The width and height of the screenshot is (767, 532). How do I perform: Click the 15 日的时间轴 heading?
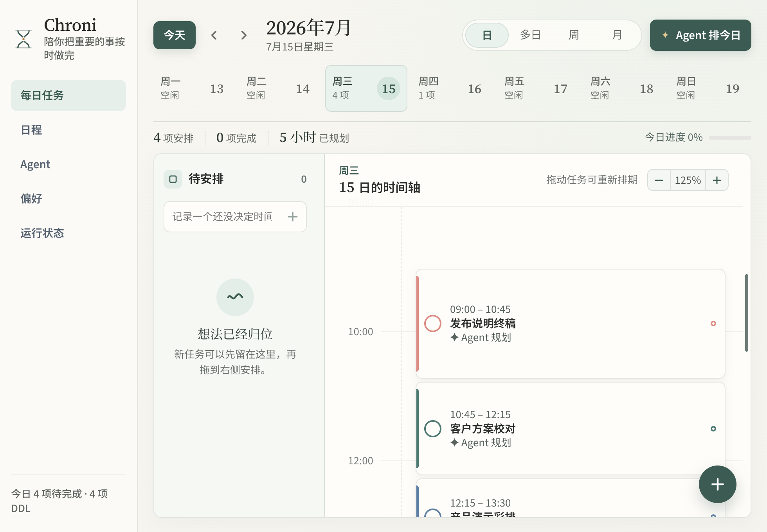(x=380, y=187)
